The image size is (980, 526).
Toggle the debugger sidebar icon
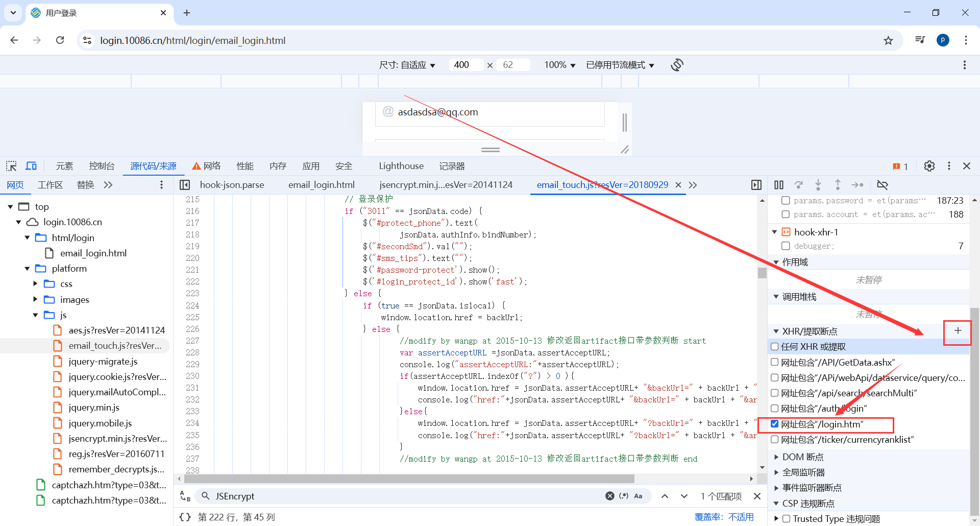756,185
